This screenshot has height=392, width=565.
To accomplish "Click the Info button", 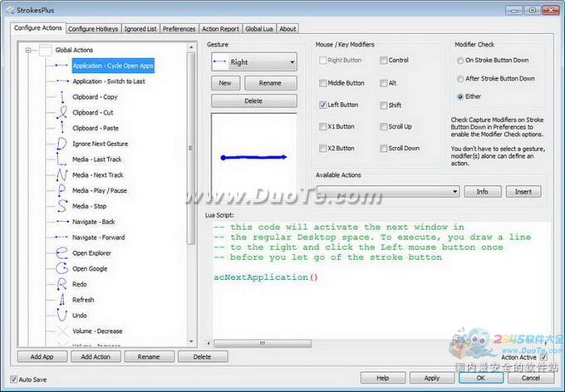I will [483, 191].
